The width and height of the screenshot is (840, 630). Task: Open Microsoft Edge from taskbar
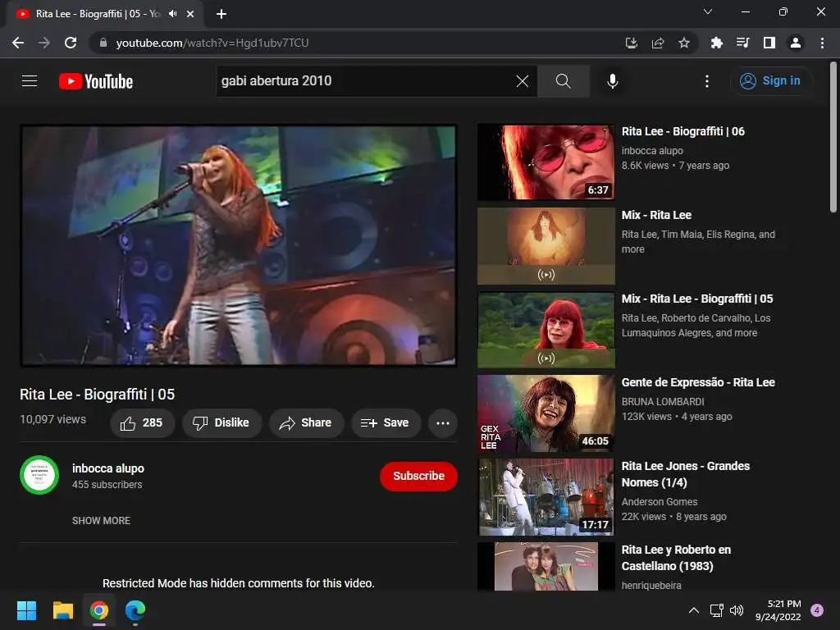point(135,610)
